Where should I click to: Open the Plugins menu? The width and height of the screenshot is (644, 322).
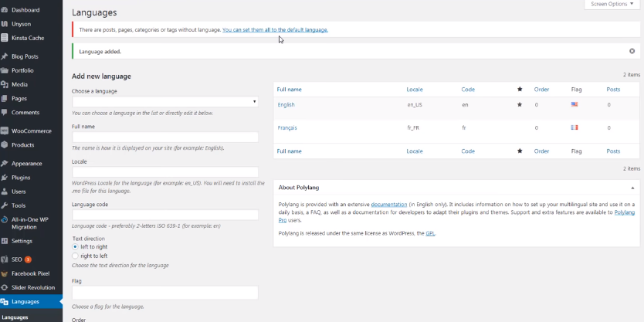21,178
